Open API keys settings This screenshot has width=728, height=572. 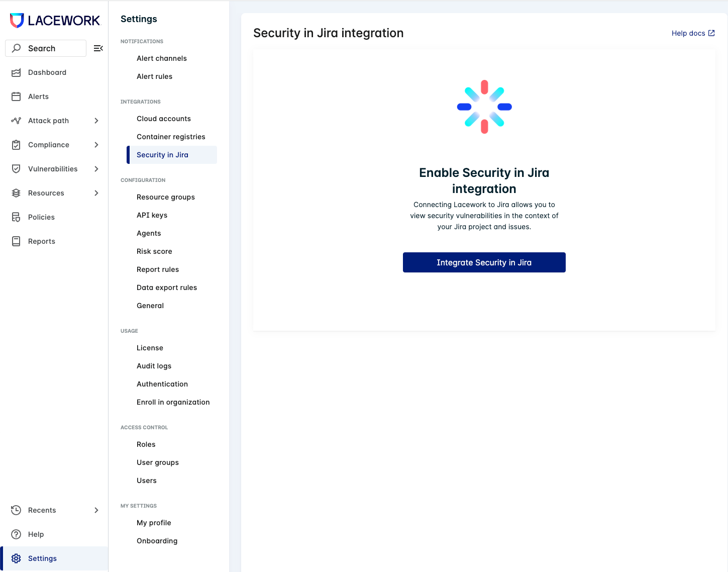click(x=152, y=215)
